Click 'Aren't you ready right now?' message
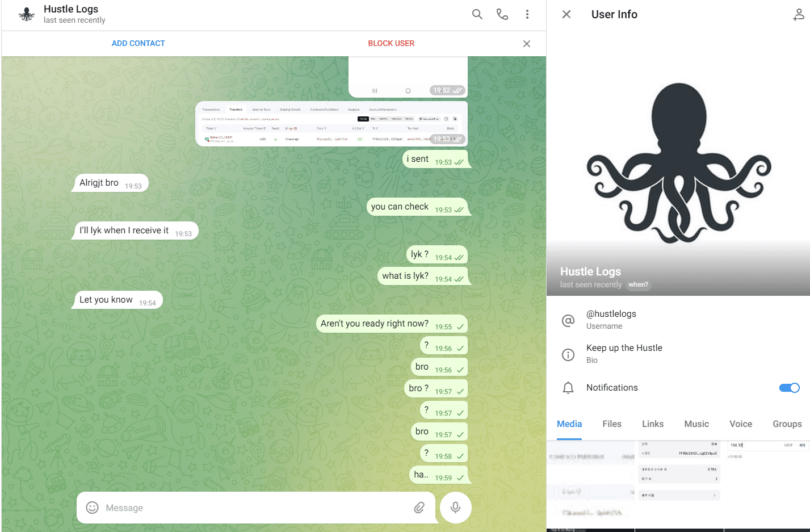Screen dimensions: 810x532 tap(392, 324)
